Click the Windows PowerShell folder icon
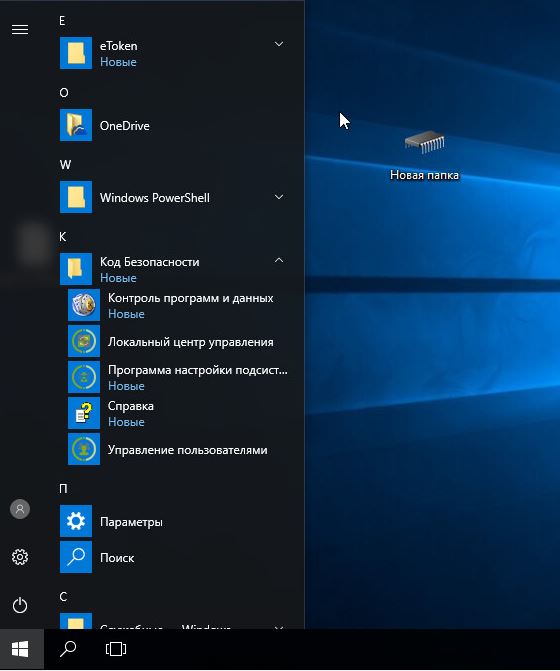560x671 pixels. 76,197
